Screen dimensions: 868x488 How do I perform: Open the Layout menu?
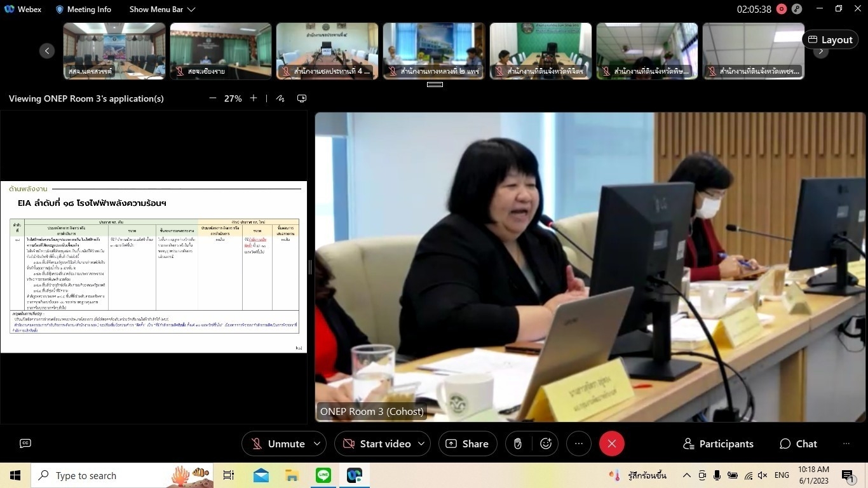[x=830, y=39]
